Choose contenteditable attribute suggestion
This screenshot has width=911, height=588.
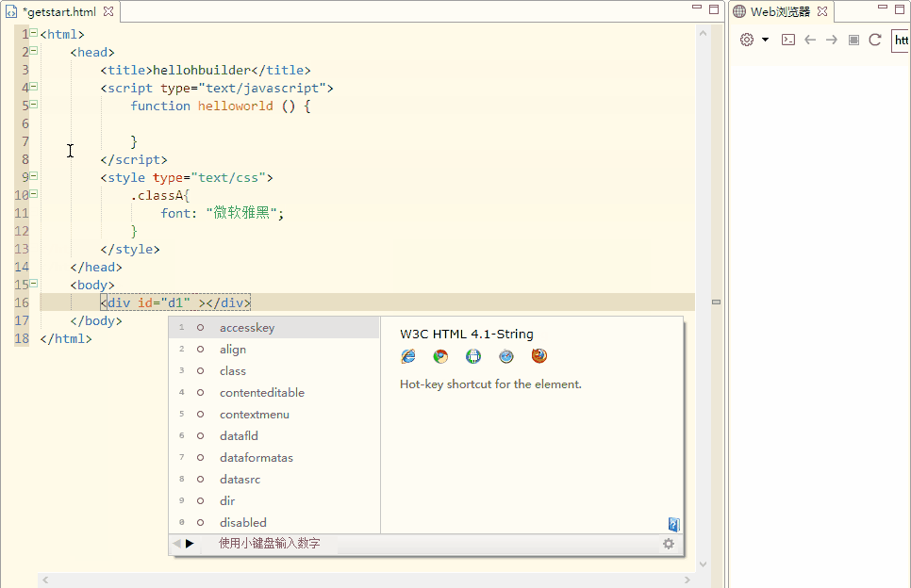click(274, 392)
